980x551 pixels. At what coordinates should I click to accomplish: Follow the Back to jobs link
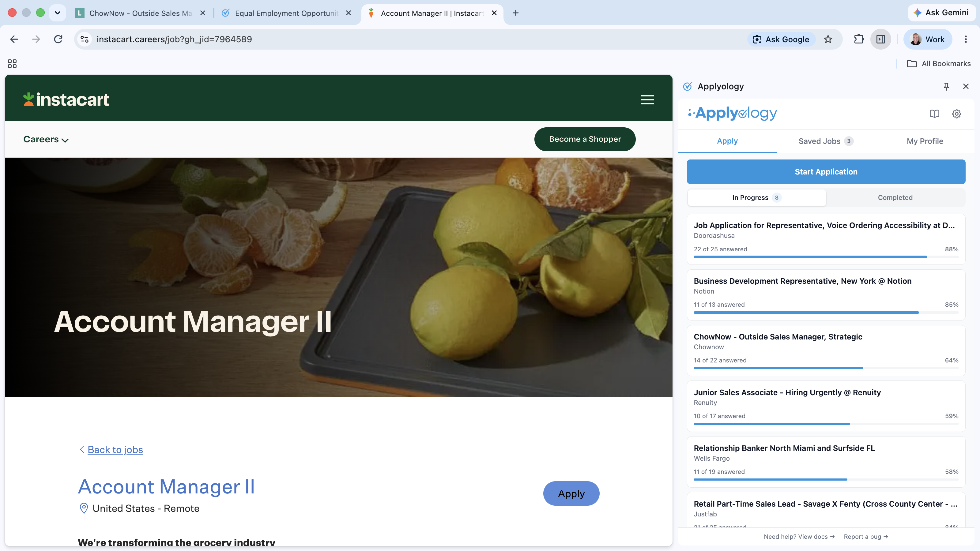click(115, 449)
